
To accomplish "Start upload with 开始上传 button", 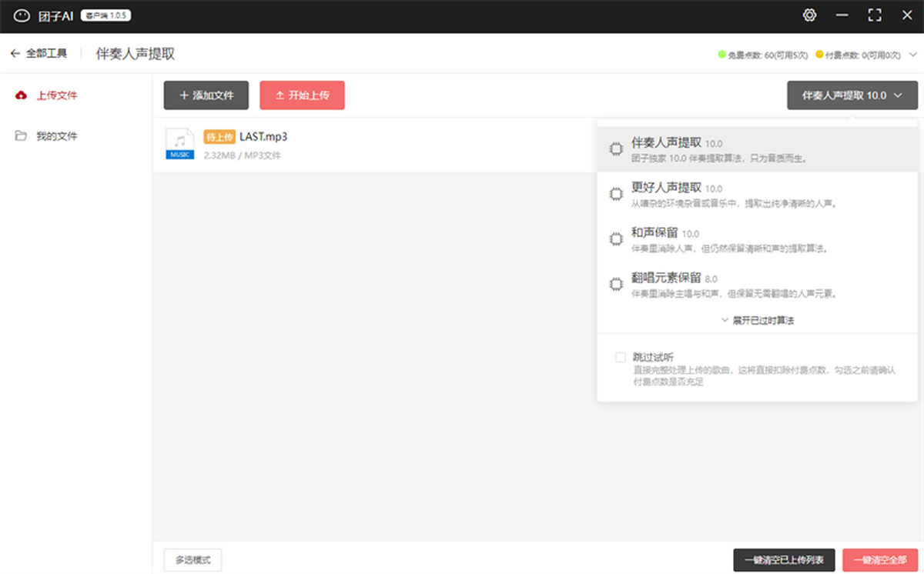I will tap(302, 95).
